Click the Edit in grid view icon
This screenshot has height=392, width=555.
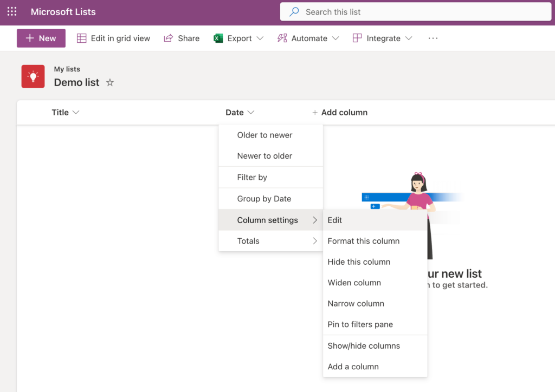tap(81, 38)
